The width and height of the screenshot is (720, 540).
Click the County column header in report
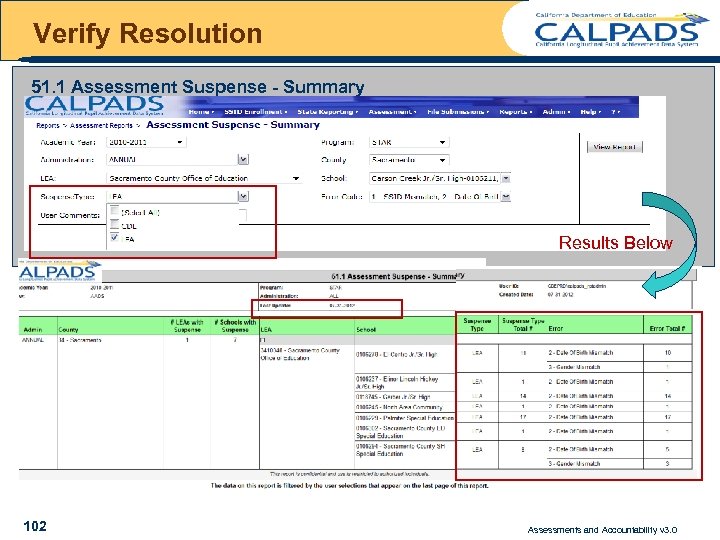point(68,330)
